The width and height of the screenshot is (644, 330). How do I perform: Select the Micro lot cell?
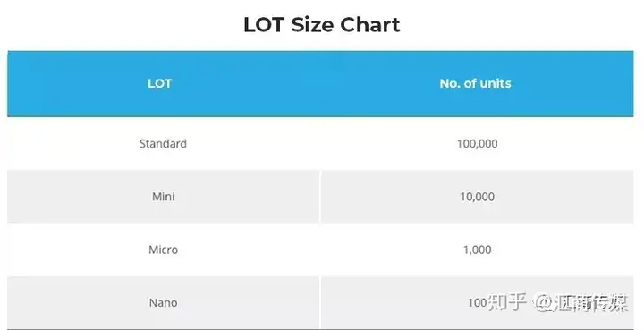[x=163, y=250]
